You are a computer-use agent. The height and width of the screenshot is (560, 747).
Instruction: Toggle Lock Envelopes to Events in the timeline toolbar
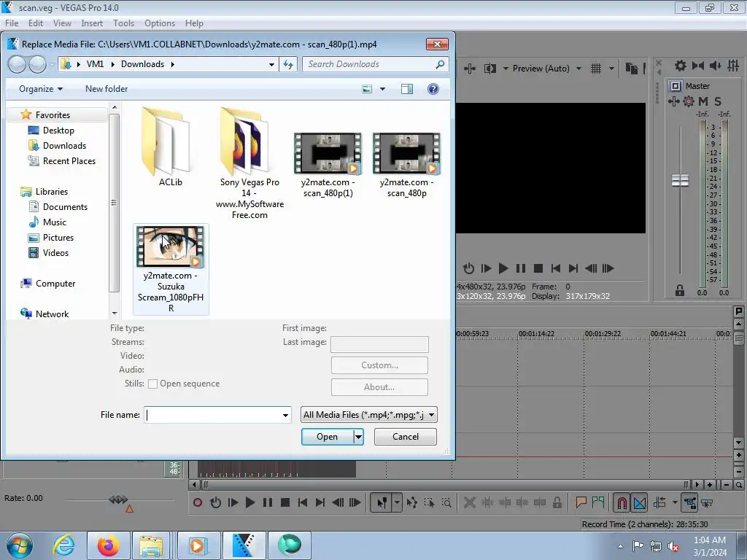click(689, 502)
